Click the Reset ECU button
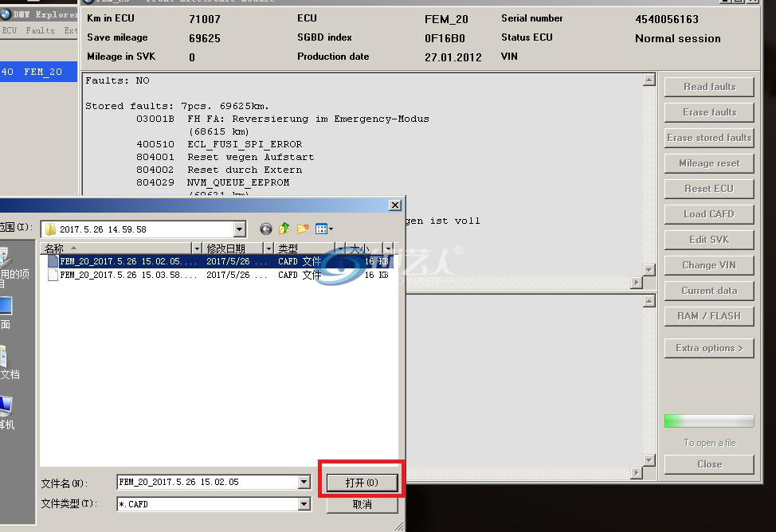 [709, 189]
